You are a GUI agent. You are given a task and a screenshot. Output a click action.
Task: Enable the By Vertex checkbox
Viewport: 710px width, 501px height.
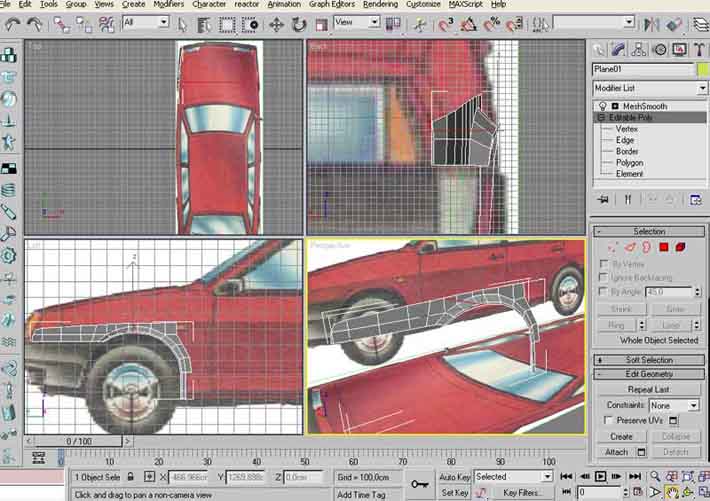click(x=603, y=263)
